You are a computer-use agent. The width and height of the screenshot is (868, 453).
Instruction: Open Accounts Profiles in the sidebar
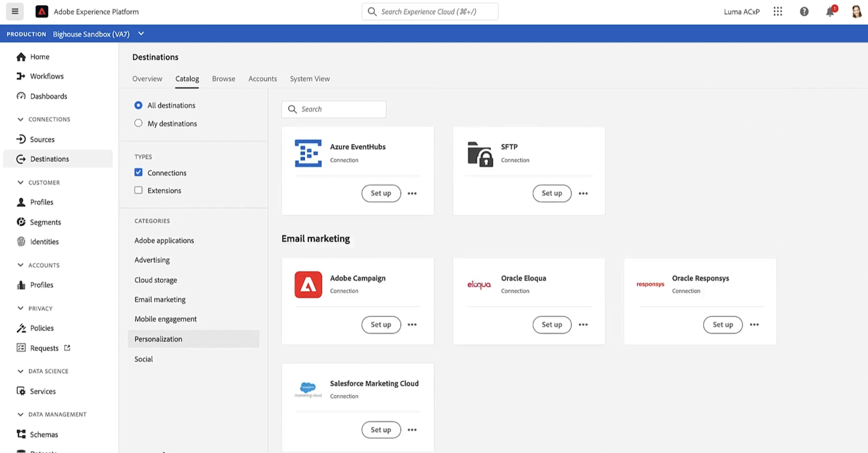point(35,285)
